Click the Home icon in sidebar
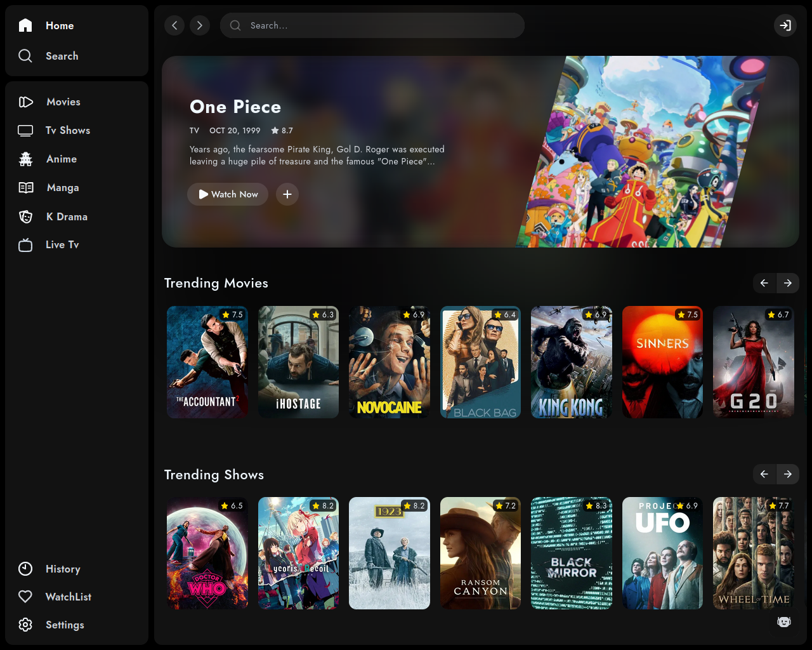Screen dimensions: 812x650 25,25
